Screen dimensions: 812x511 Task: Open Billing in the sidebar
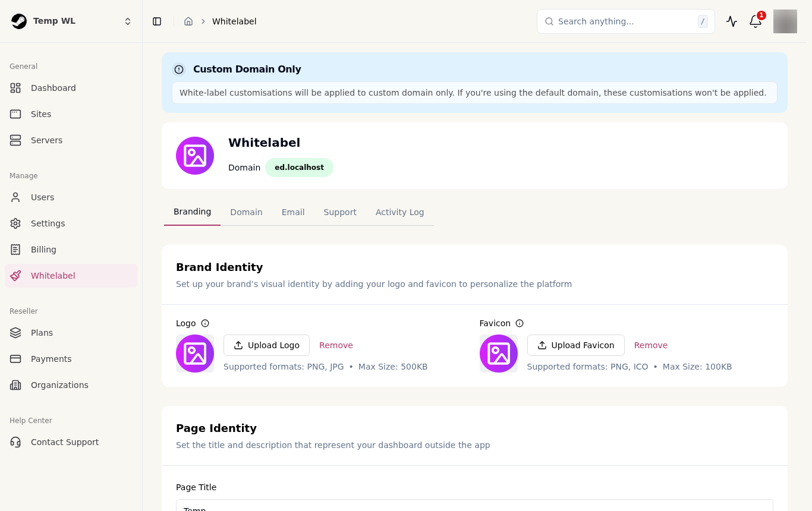(71, 250)
